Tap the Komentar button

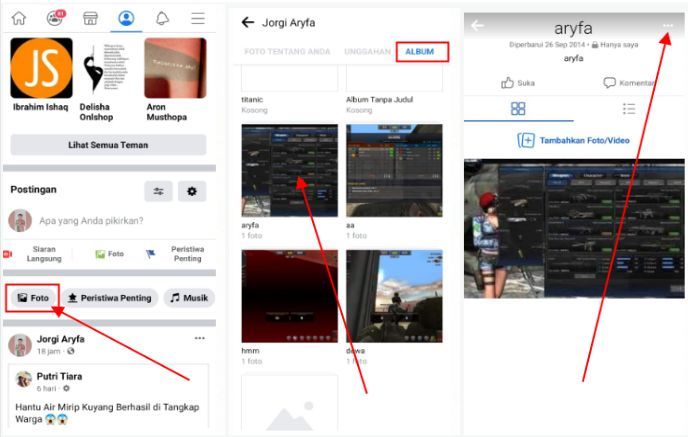pyautogui.click(x=628, y=83)
